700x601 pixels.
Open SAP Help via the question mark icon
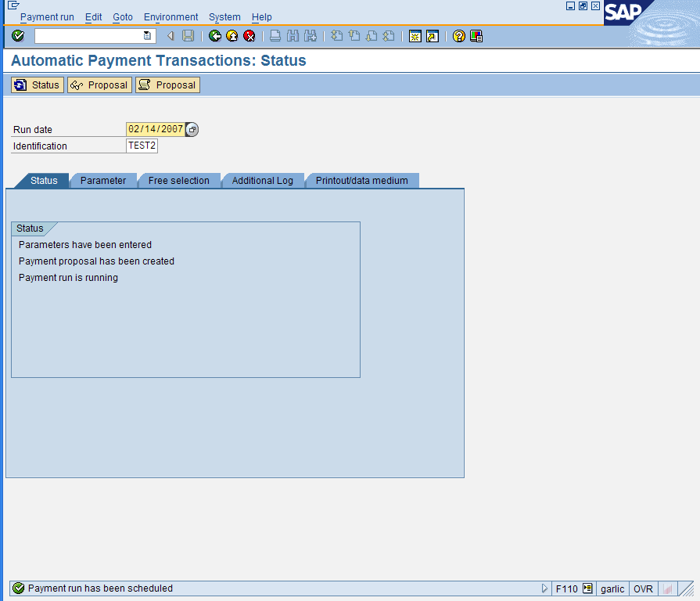[x=458, y=35]
